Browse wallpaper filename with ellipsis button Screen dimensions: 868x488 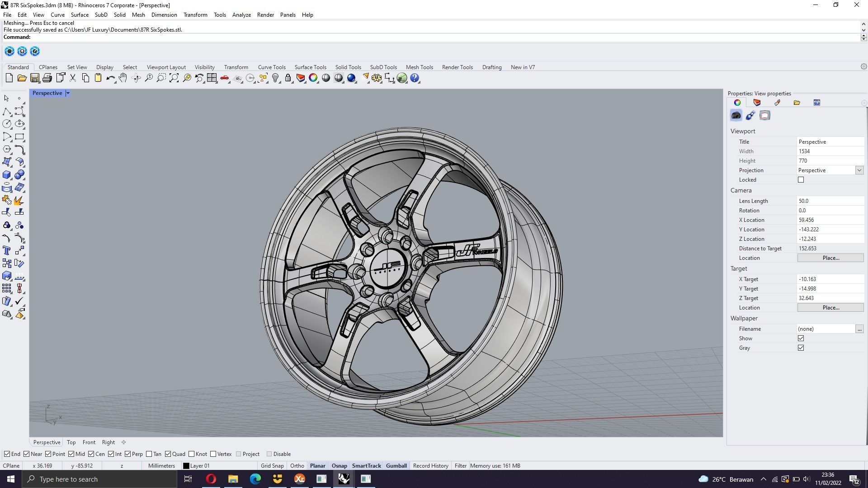point(859,329)
